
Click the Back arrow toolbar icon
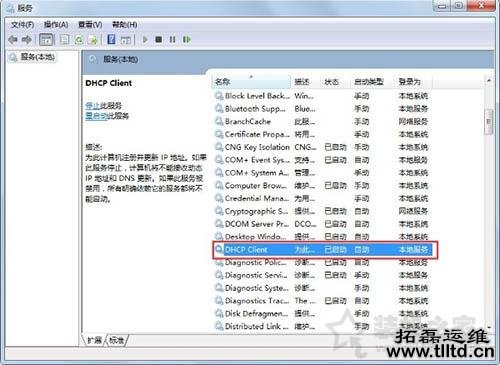pos(13,40)
